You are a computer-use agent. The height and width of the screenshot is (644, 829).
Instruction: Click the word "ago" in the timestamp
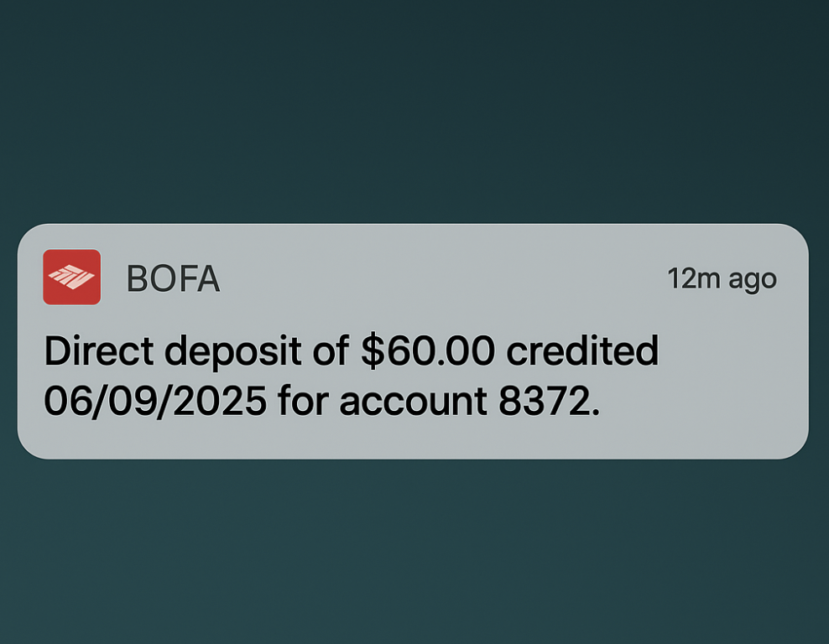point(753,281)
